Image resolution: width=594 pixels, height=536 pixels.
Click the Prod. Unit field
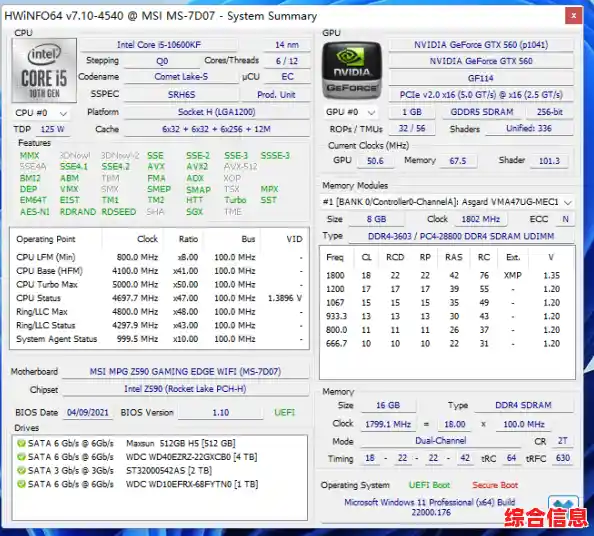276,95
